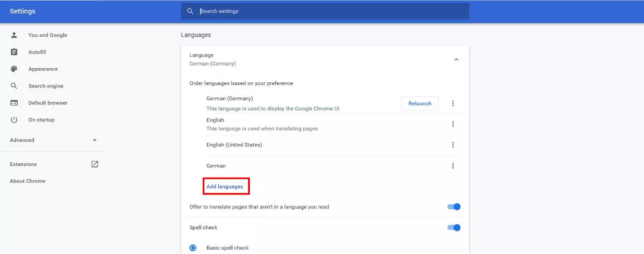644x254 pixels.
Task: Open the About Chrome page
Action: 27,181
